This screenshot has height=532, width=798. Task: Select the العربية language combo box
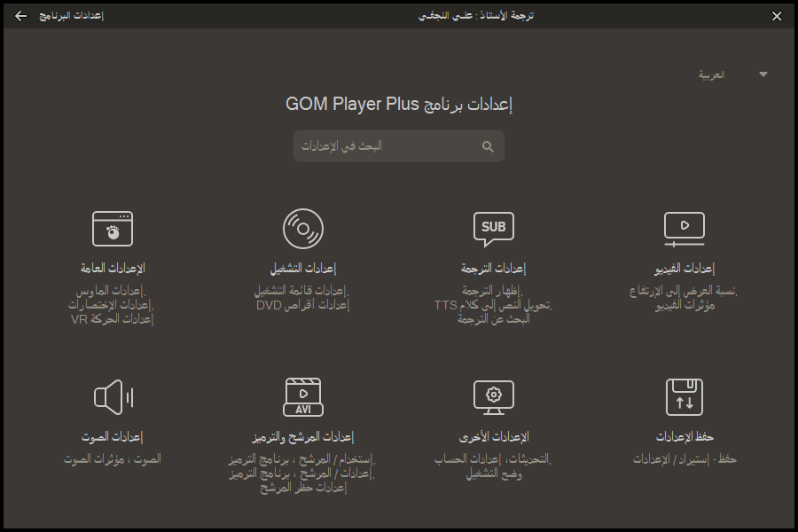coord(732,74)
